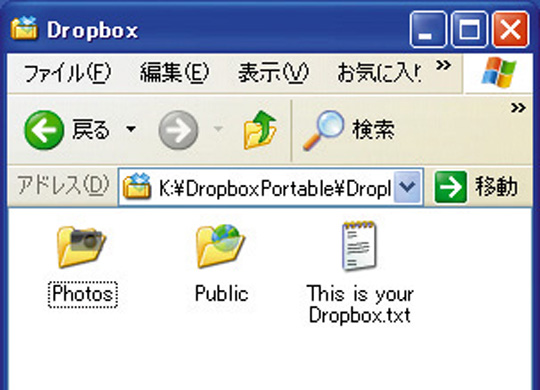
Task: Click the grayed Forward arrow button
Action: coord(178,130)
